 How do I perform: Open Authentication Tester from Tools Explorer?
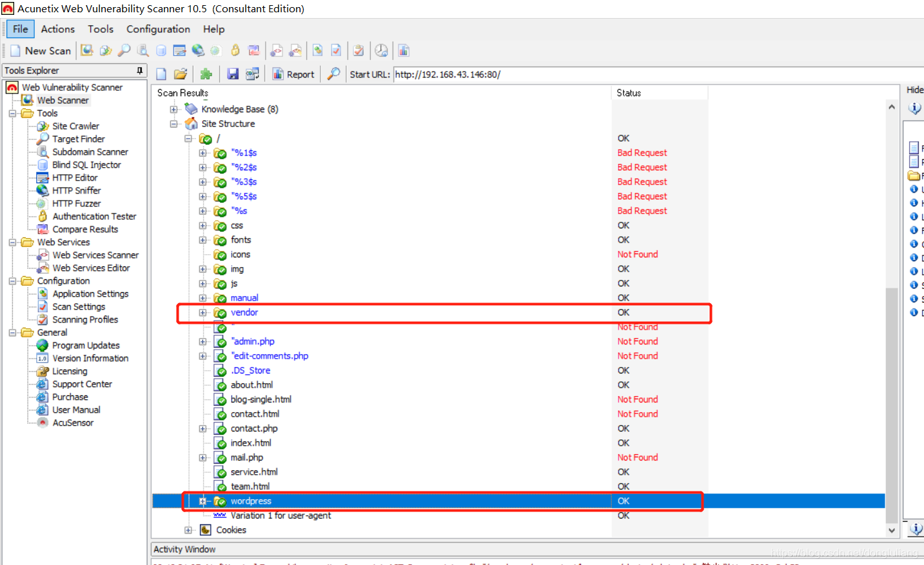point(94,217)
